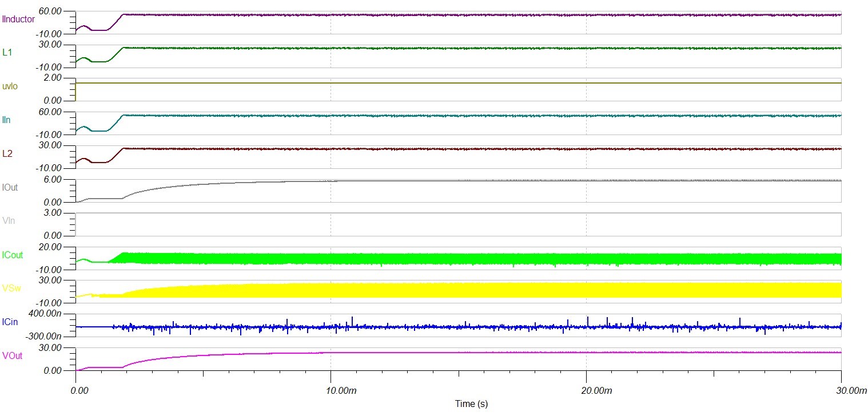Viewport: 868px width, 415px height.
Task: Select the VOut trace label
Action: point(12,356)
